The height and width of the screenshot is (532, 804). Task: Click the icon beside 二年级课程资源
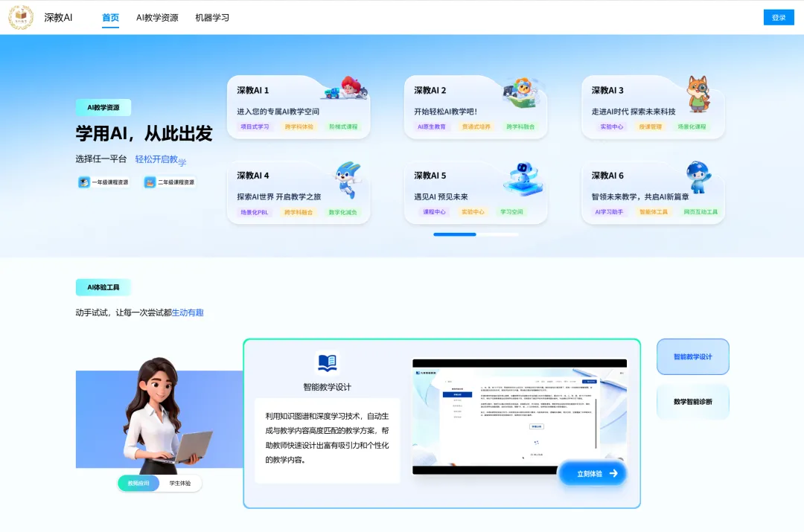click(150, 182)
